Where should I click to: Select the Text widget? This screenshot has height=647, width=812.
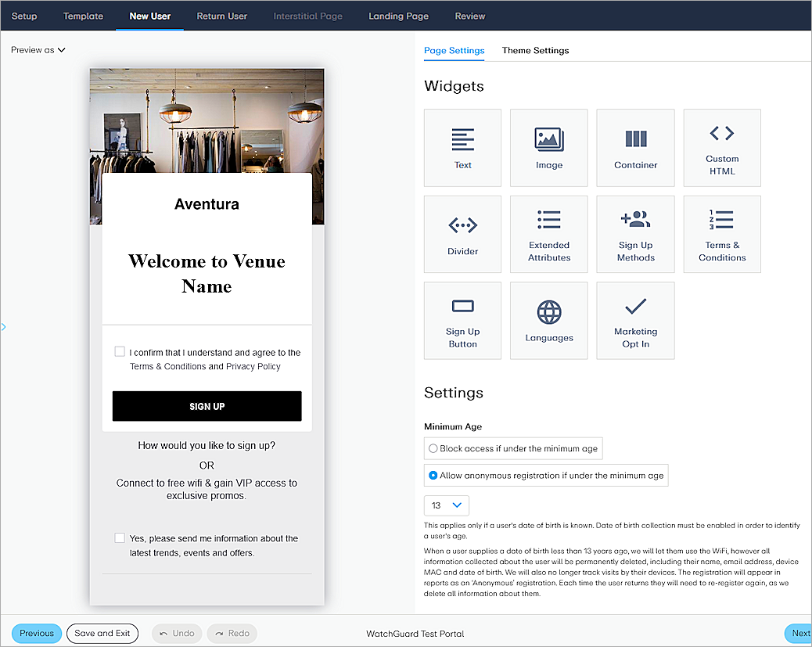[x=462, y=148]
